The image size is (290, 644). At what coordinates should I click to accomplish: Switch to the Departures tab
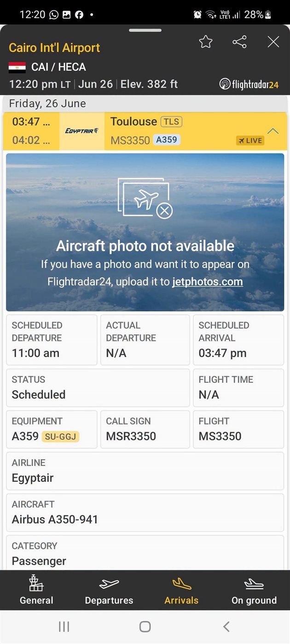pos(109,590)
